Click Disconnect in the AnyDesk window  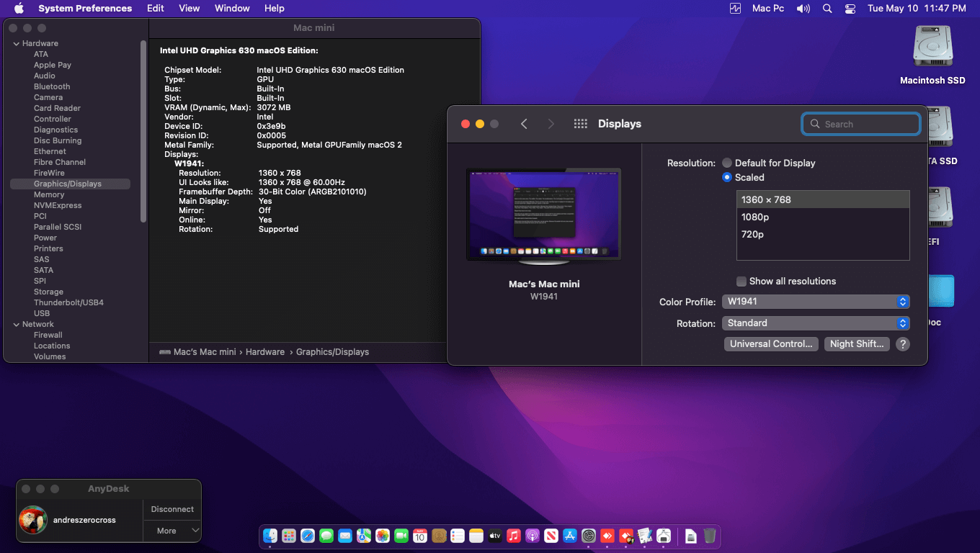pos(171,509)
